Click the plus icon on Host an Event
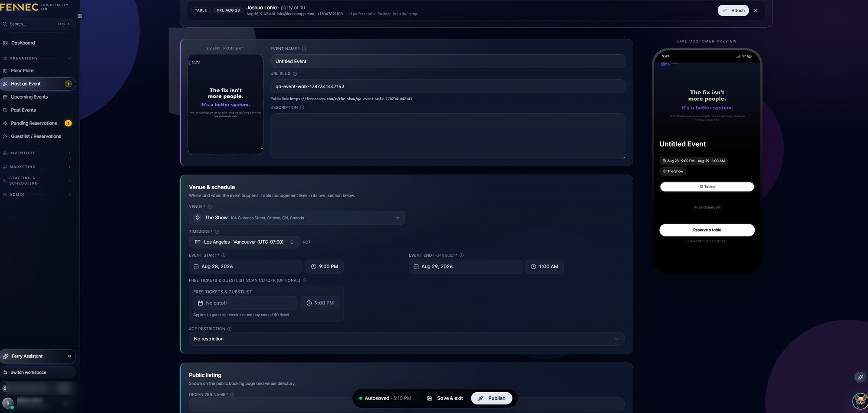The image size is (868, 413). (68, 84)
